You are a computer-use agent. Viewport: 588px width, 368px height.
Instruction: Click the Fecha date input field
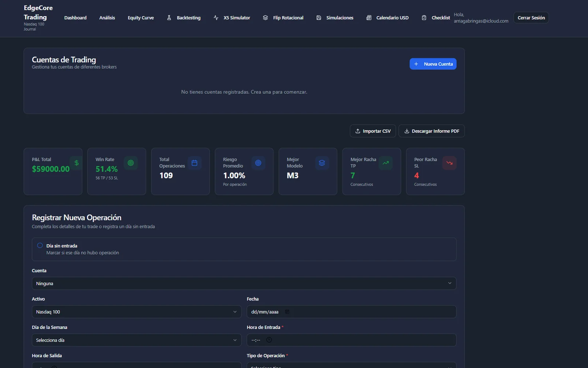point(351,312)
